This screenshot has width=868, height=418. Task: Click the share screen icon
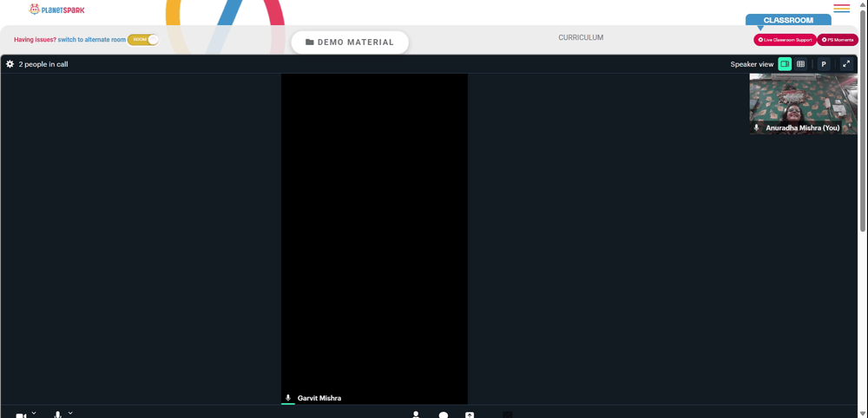coord(470,415)
